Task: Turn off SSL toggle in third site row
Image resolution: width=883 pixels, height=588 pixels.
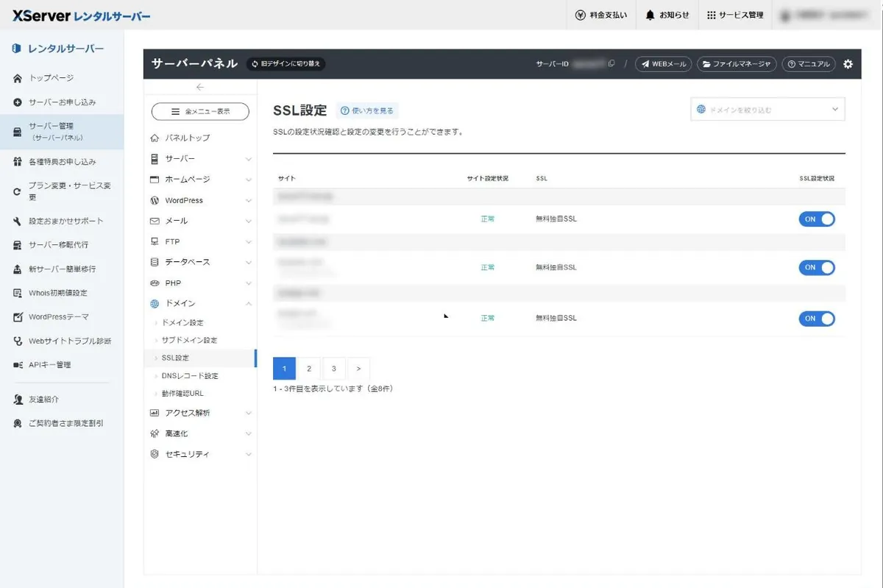Action: click(817, 319)
